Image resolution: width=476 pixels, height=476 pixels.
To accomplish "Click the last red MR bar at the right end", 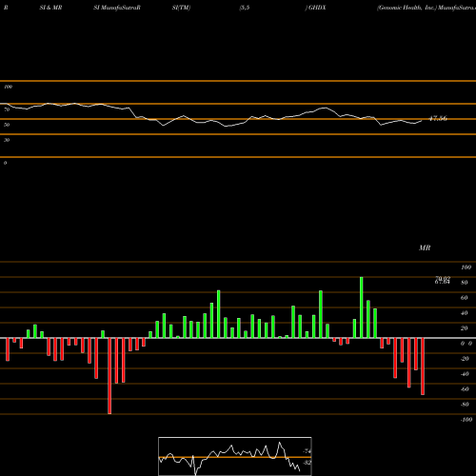I will tap(423, 367).
